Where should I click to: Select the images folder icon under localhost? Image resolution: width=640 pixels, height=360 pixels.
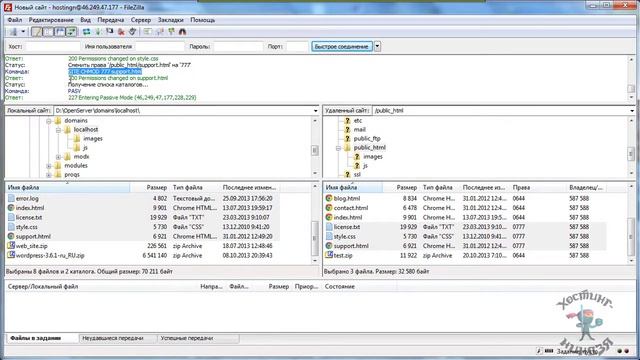[x=77, y=139]
